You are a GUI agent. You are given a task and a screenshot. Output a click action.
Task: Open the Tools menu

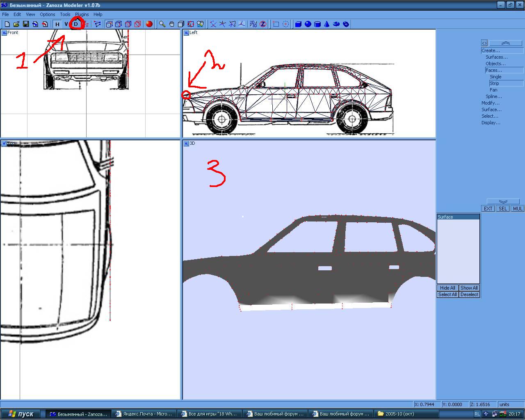click(65, 14)
